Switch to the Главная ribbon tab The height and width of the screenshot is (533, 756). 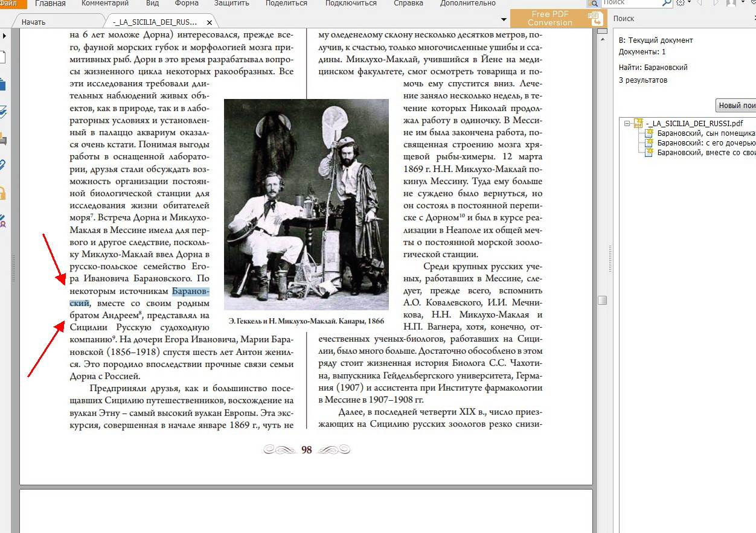click(50, 3)
